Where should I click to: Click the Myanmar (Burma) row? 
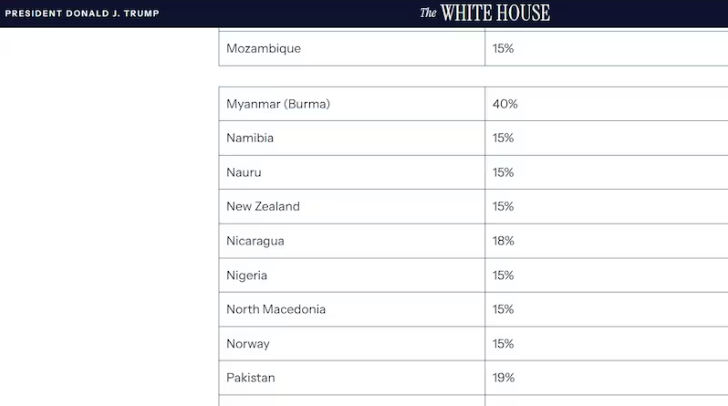coord(474,104)
